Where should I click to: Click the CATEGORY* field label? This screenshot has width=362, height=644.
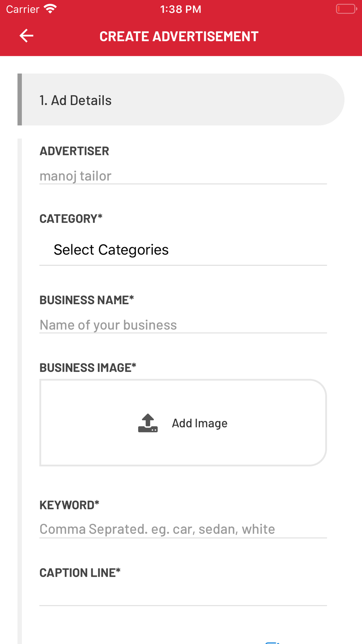click(x=71, y=218)
